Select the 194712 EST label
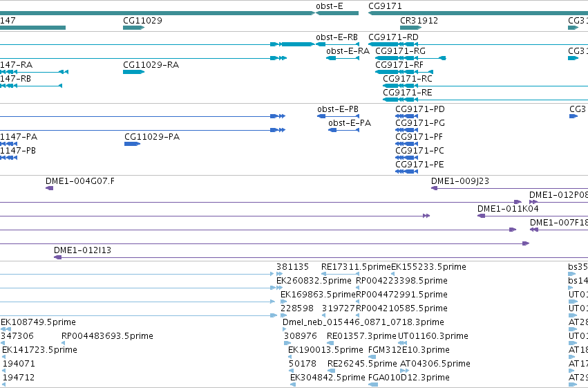This screenshot has width=588, height=388. click(19, 378)
